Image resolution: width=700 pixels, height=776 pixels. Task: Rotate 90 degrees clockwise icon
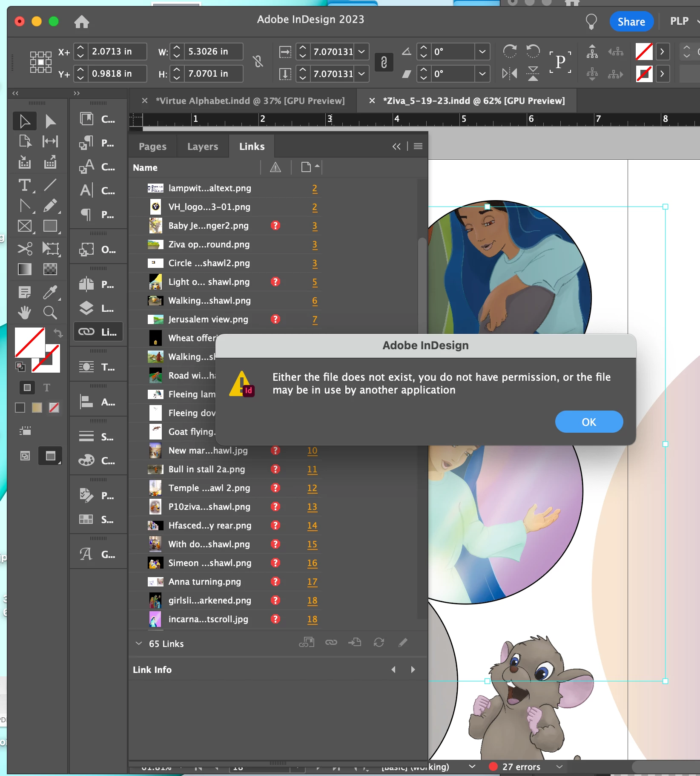pos(510,52)
